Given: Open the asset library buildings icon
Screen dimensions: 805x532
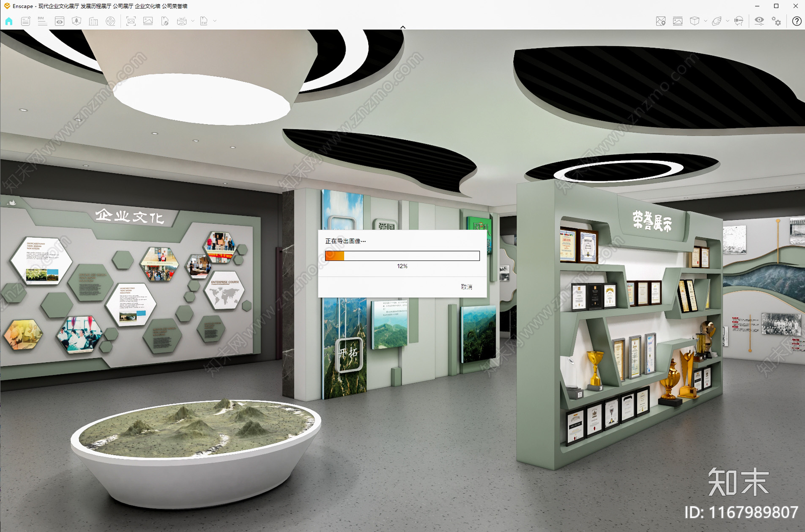Looking at the screenshot, I should [94, 21].
